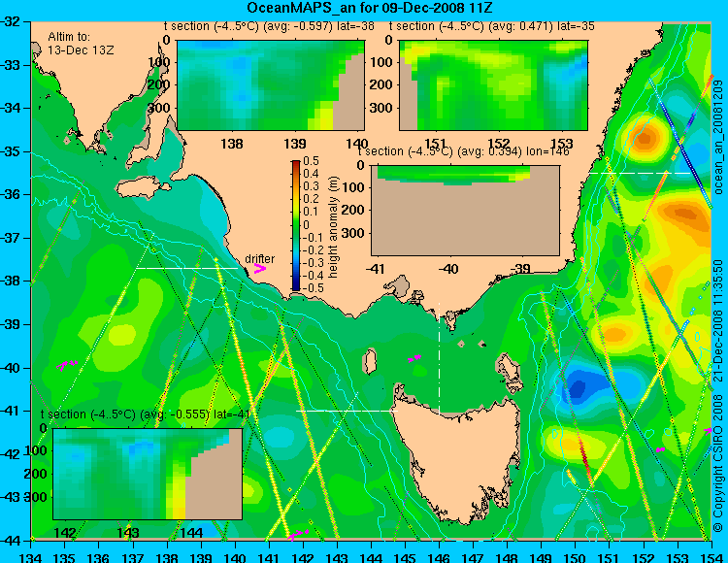The width and height of the screenshot is (728, 563).
Task: Click the 'height anomaly (m)' color bar label
Action: (x=332, y=227)
